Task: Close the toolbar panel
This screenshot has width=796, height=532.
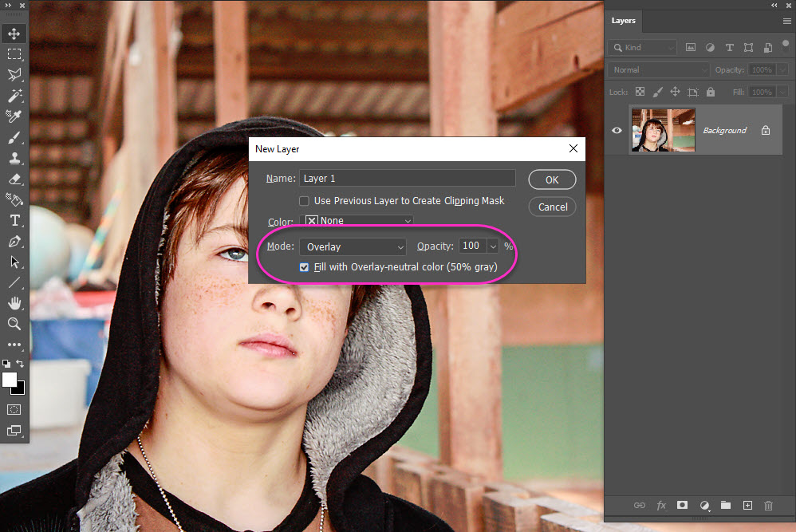Action: click(x=22, y=5)
